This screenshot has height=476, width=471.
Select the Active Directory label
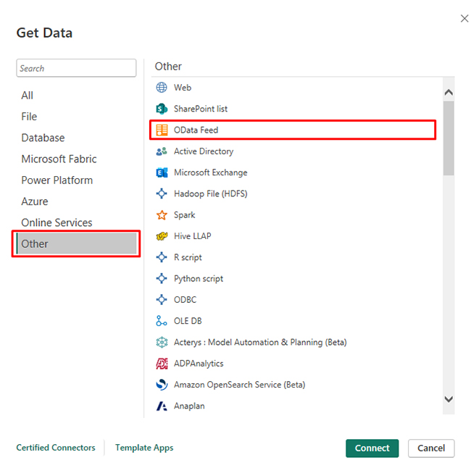204,151
